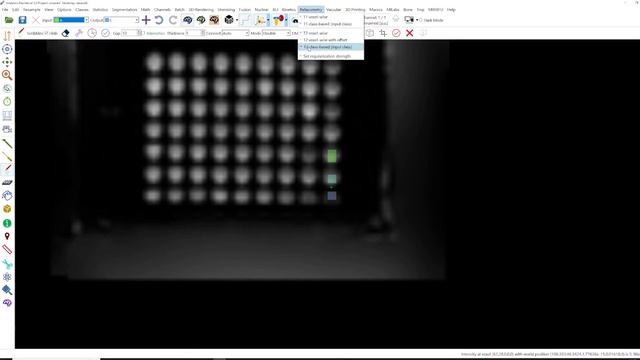Viewport: 640px width, 360px height.
Task: Expand the arrow next to the 3D cube icon
Action: [237, 20]
